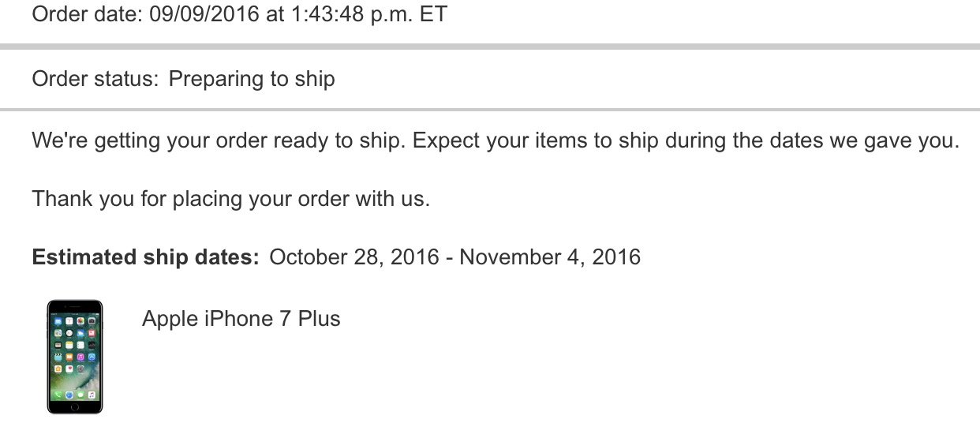This screenshot has width=980, height=423.
Task: Click the front camera area of pictured iPhone
Action: click(75, 306)
